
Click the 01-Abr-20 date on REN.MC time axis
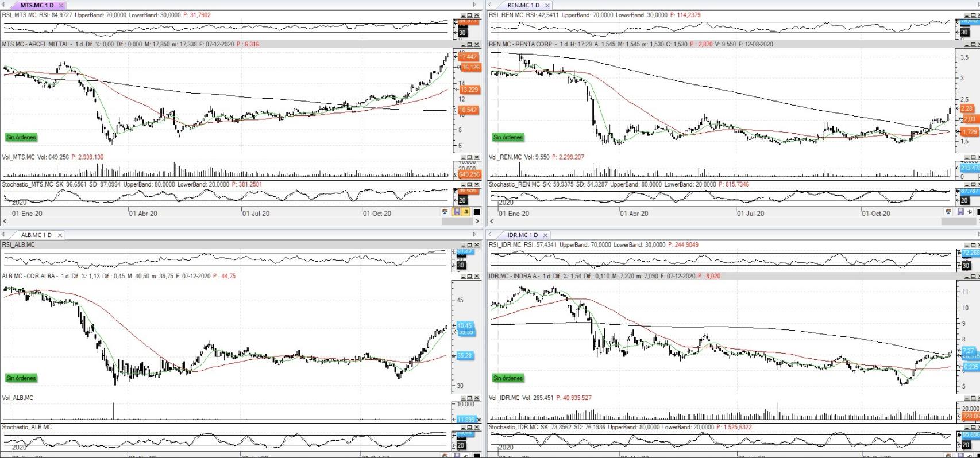coord(634,214)
